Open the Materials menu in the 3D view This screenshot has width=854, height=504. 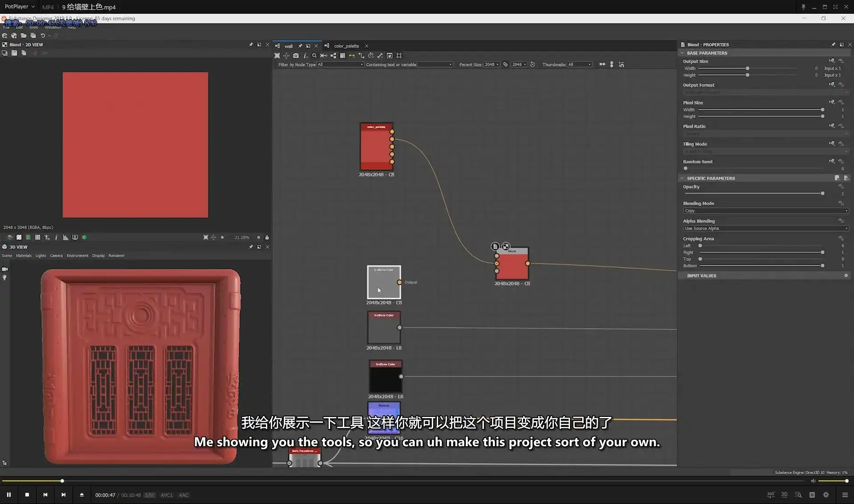pos(24,256)
